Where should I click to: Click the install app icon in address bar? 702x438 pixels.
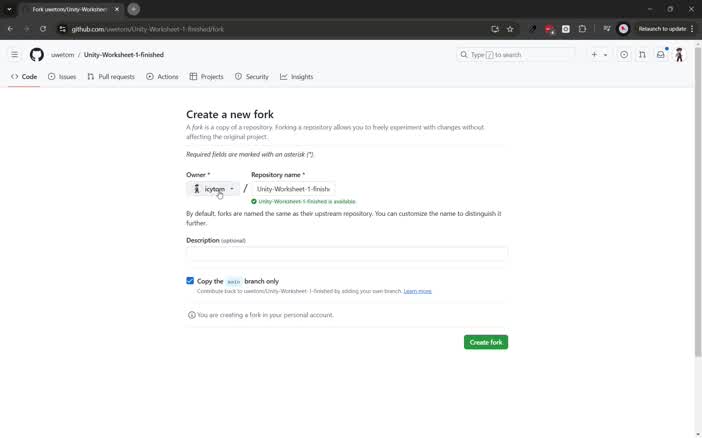495,29
